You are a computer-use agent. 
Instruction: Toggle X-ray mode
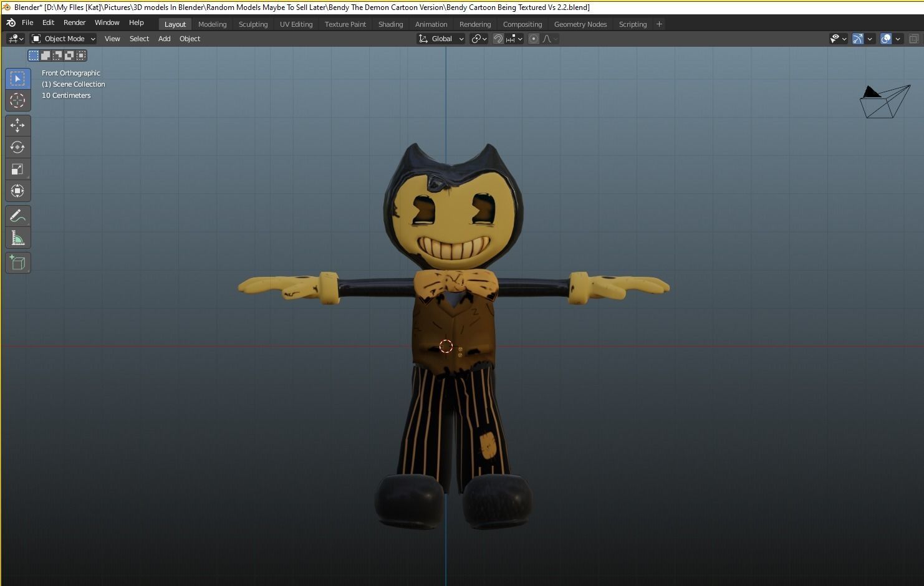(914, 39)
